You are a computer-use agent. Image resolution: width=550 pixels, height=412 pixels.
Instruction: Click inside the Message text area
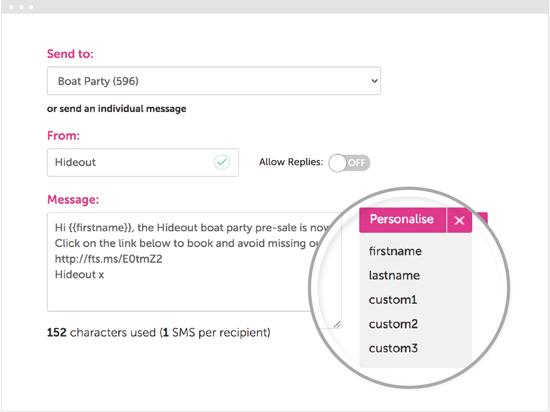point(194,262)
